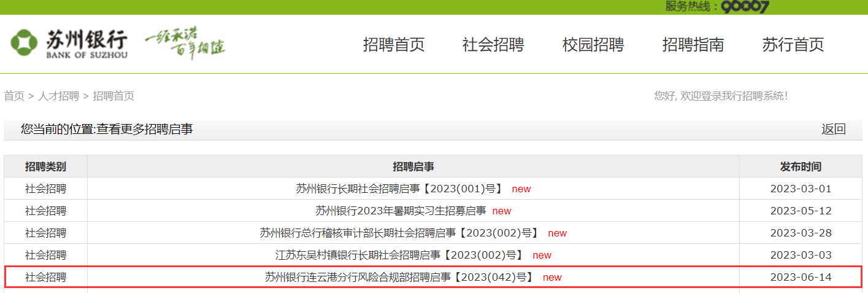This screenshot has height=293, width=868.
Task: Click the 返回 link
Action: click(x=834, y=129)
